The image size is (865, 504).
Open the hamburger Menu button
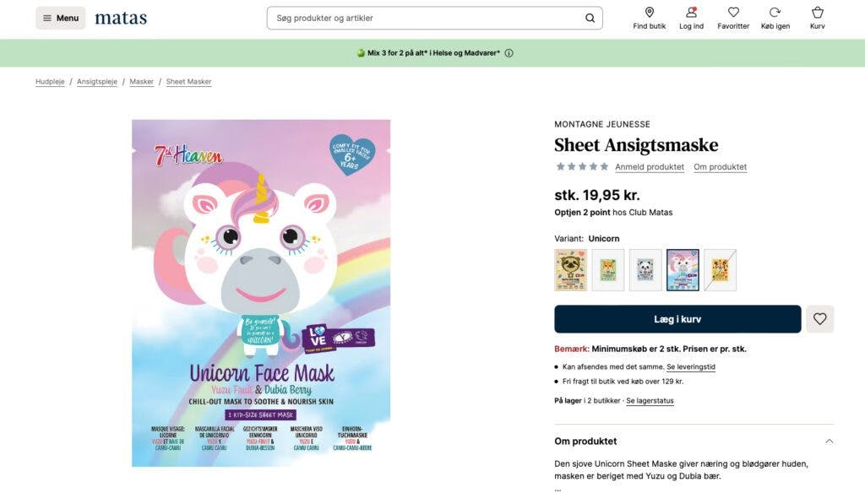(60, 18)
